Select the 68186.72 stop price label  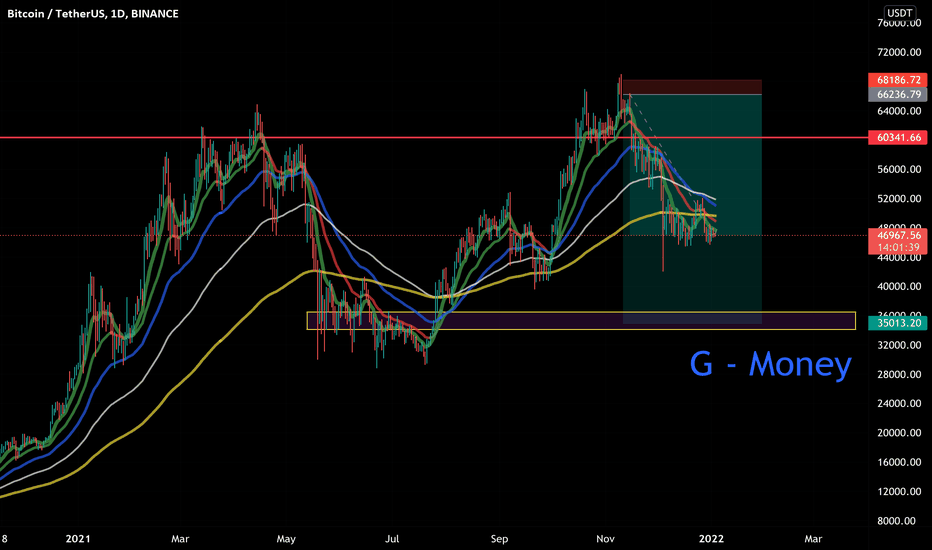[898, 80]
